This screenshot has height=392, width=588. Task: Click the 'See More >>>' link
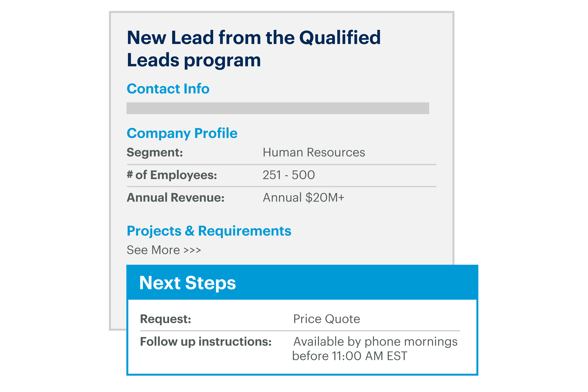[x=164, y=250]
